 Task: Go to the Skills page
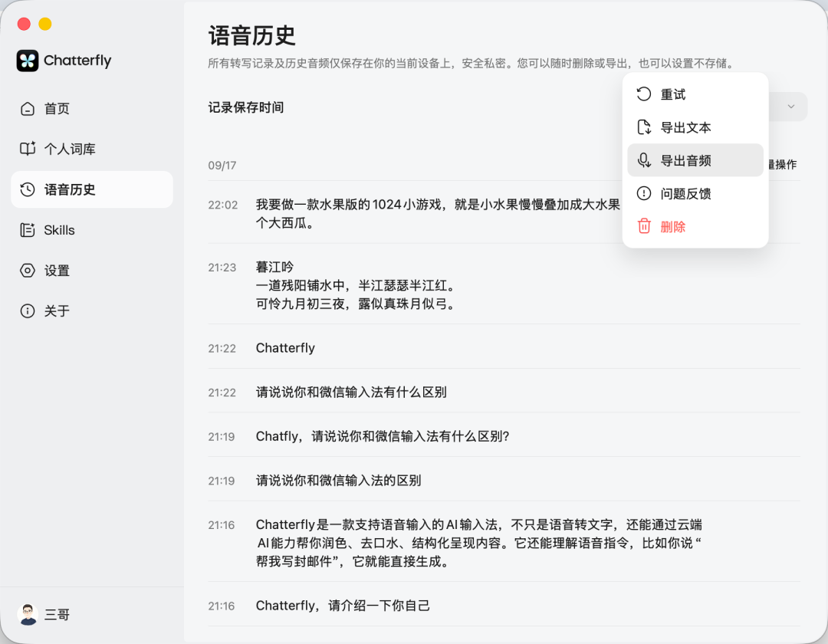point(92,230)
